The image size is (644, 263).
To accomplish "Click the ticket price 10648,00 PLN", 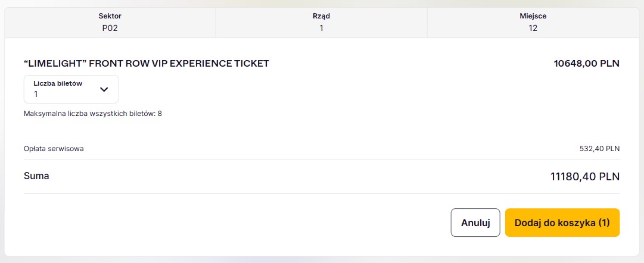I will (586, 63).
